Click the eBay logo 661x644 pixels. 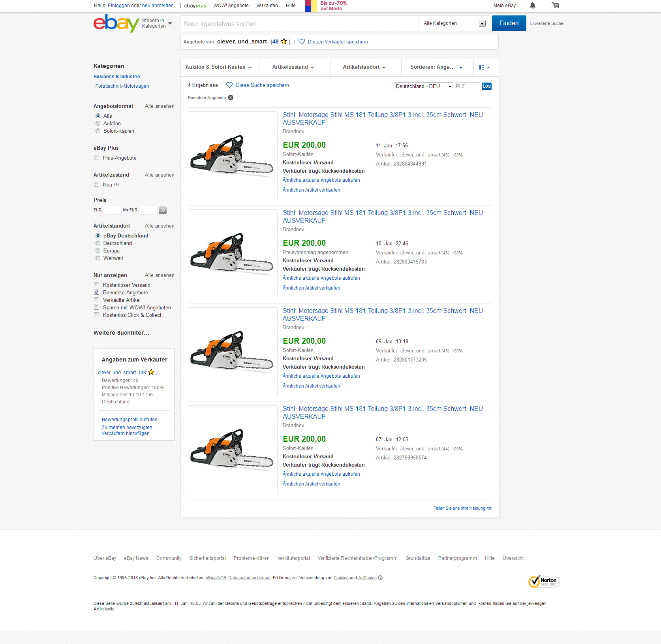[116, 23]
